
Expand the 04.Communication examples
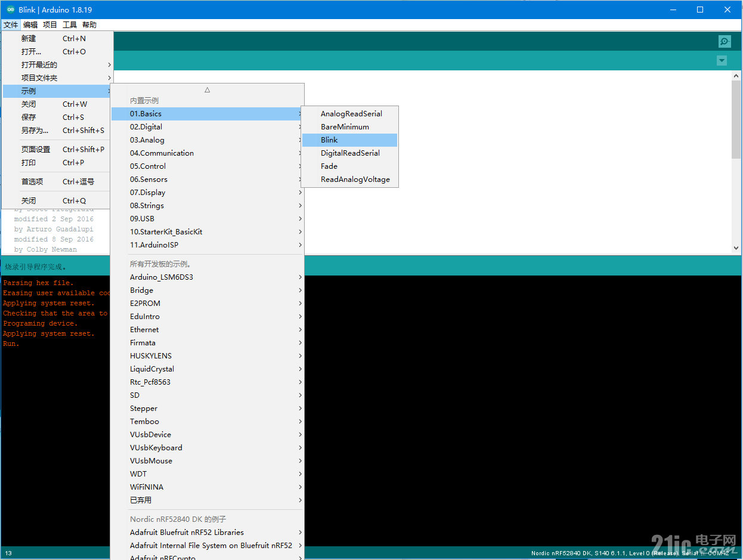pyautogui.click(x=208, y=153)
